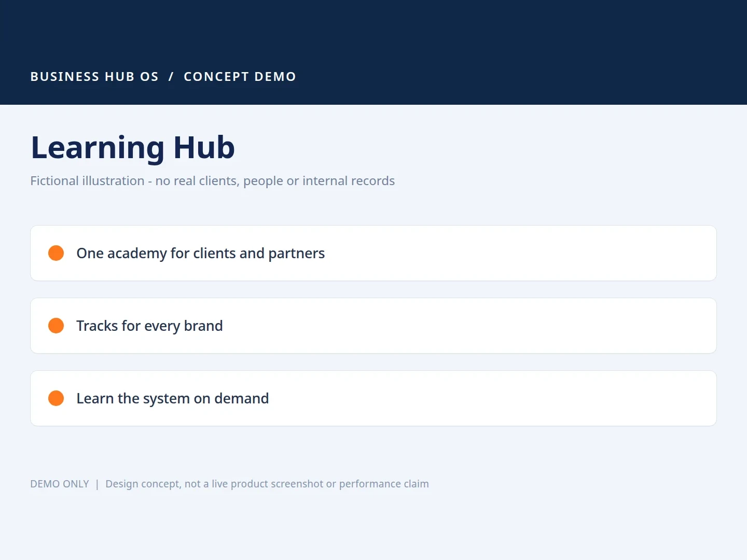Click the Fictional illustration subtitle
This screenshot has width=747, height=560.
coord(213,181)
